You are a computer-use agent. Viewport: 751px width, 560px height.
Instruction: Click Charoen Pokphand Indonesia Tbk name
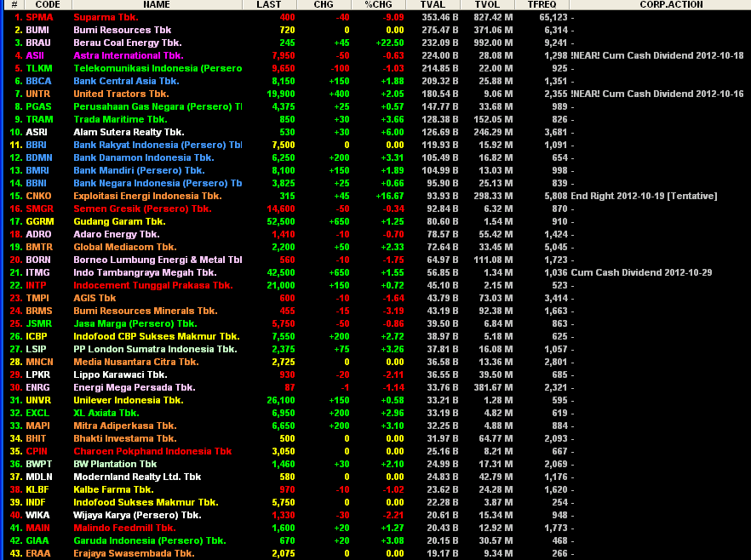click(152, 451)
